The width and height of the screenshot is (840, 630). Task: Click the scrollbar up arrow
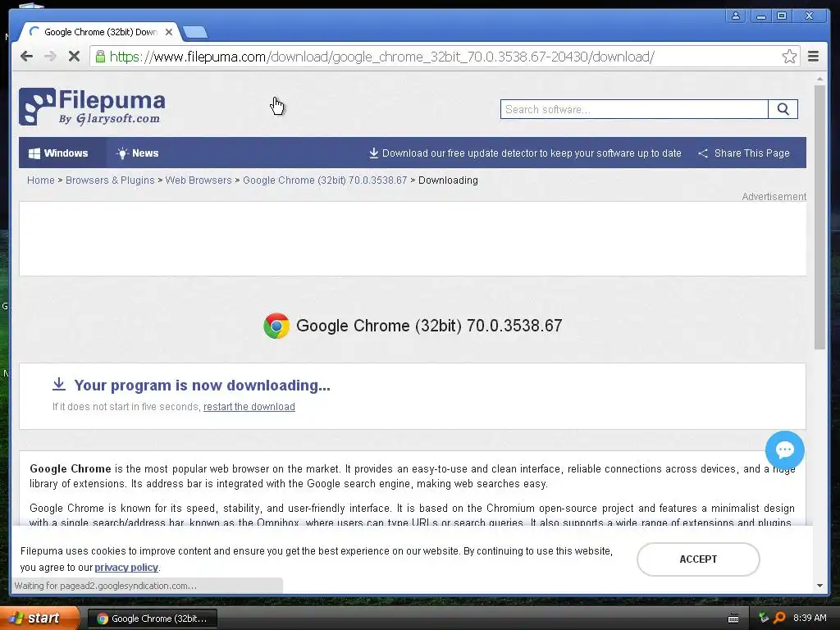[x=819, y=80]
